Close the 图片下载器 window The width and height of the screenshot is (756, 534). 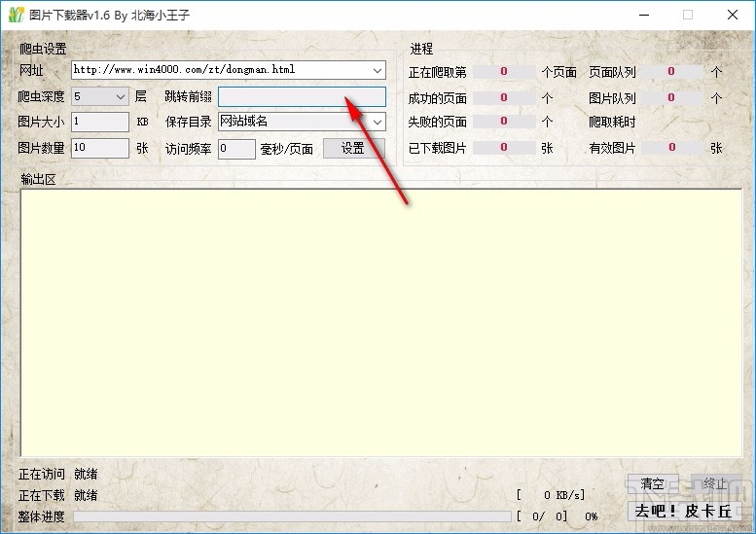pos(733,15)
